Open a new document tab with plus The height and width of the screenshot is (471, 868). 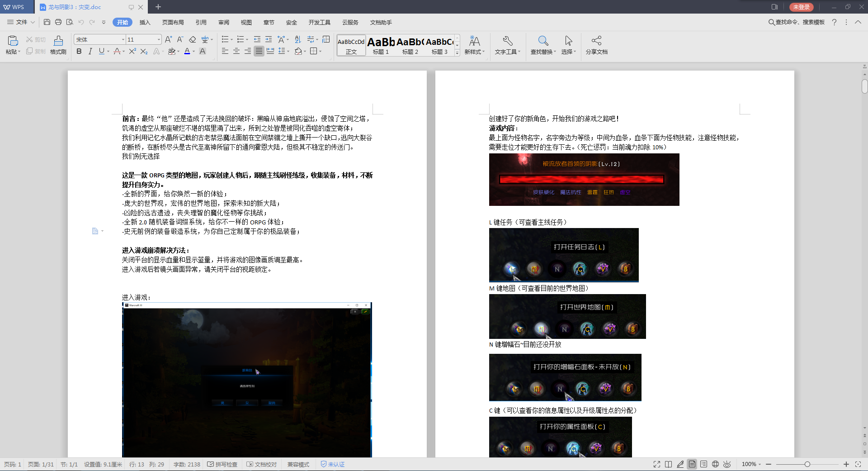(158, 7)
